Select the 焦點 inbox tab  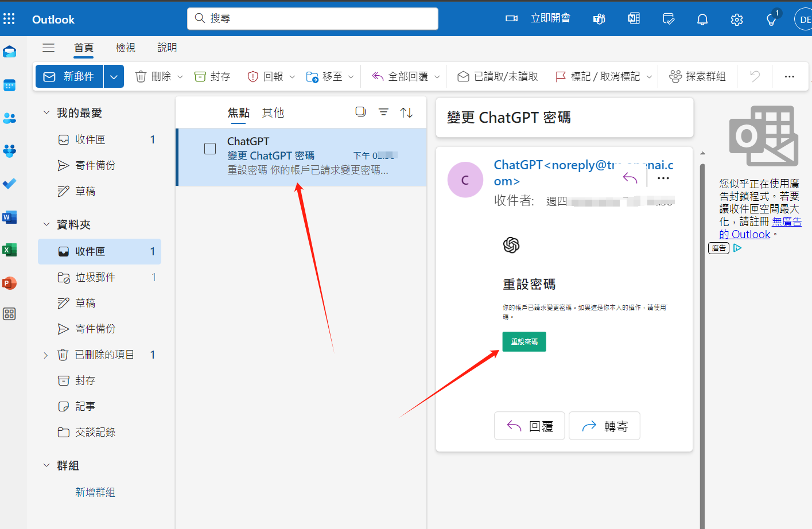pos(238,112)
